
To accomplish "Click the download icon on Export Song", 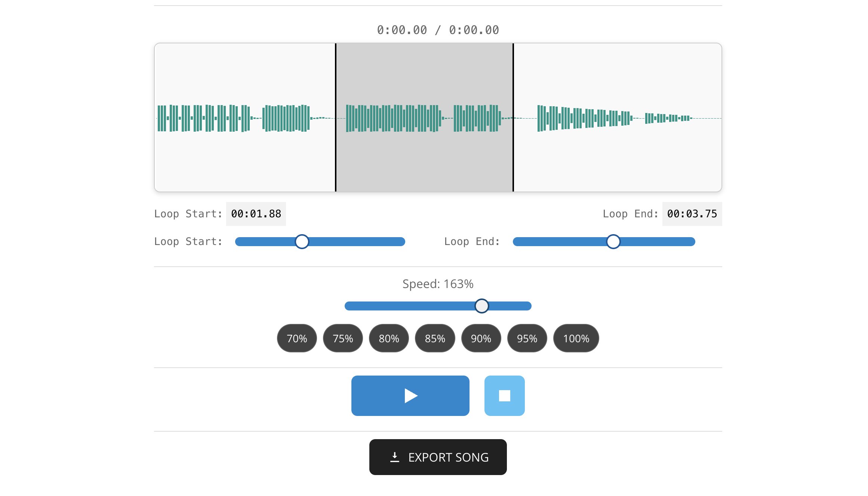I will point(394,457).
